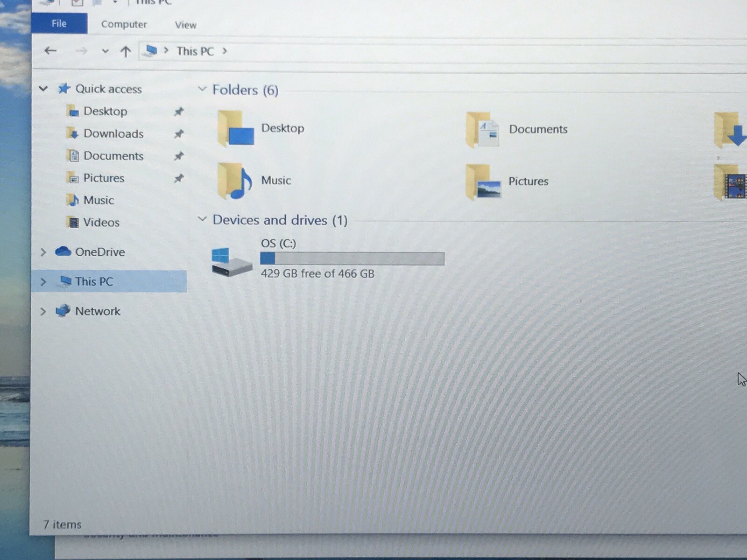Click the pin icon beside sidebar Pictures
747x560 pixels.
179,178
